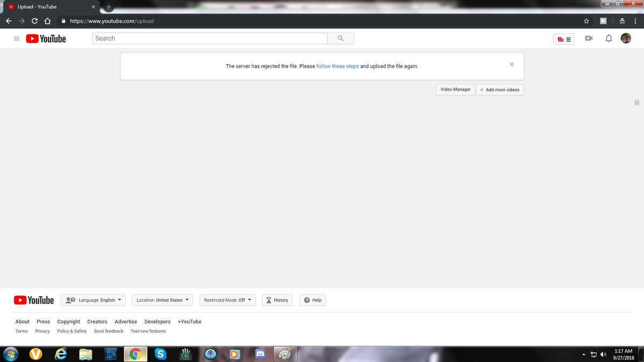Click the network tray icon
This screenshot has height=362, width=644.
pos(594,354)
